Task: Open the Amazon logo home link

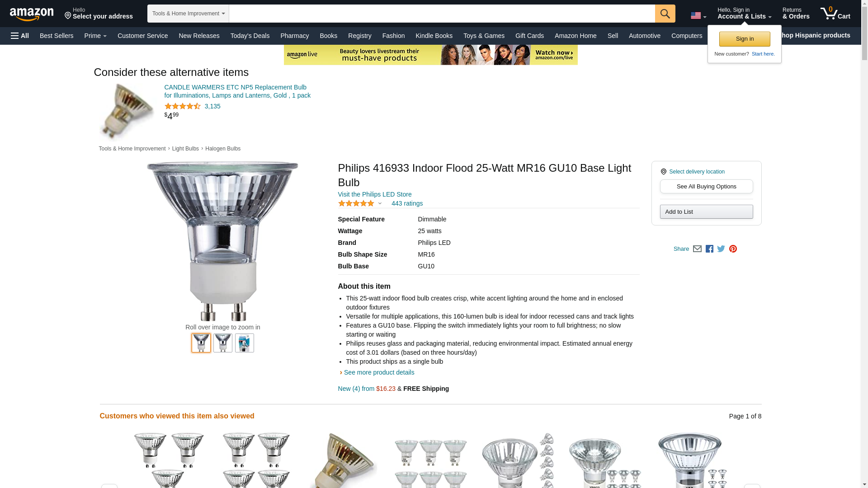Action: [32, 14]
